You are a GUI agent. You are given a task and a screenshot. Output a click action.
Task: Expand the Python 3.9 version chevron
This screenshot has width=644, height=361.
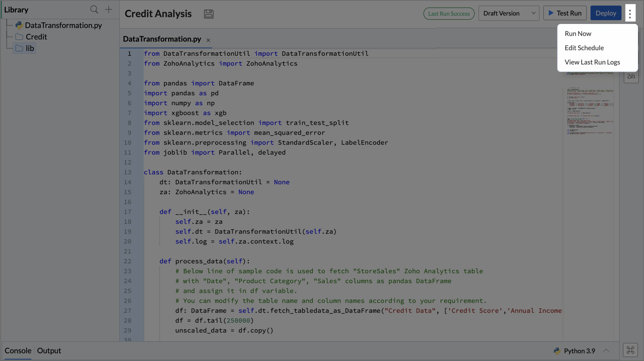click(x=606, y=351)
